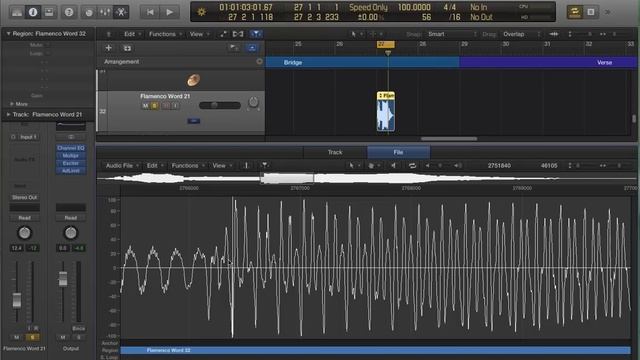
Task: Click waveform vertical zoom icon in Tracks
Action: [554, 34]
